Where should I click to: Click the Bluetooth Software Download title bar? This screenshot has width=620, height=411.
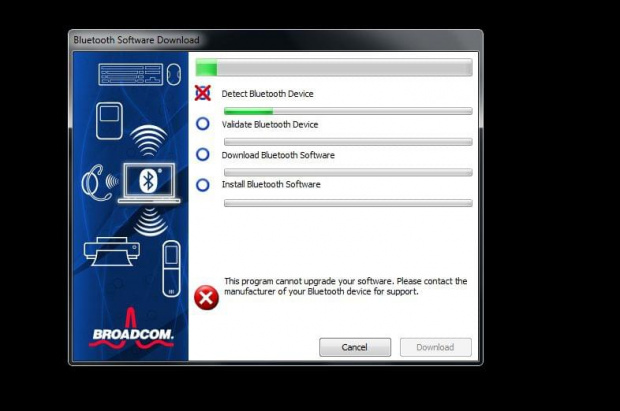(x=276, y=40)
